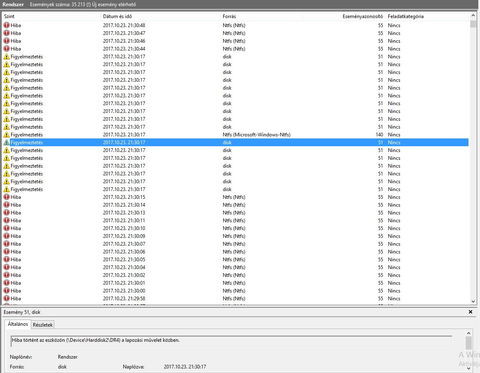480x373 pixels.
Task: Click the details pane scrollbar down arrow
Action: (x=469, y=368)
